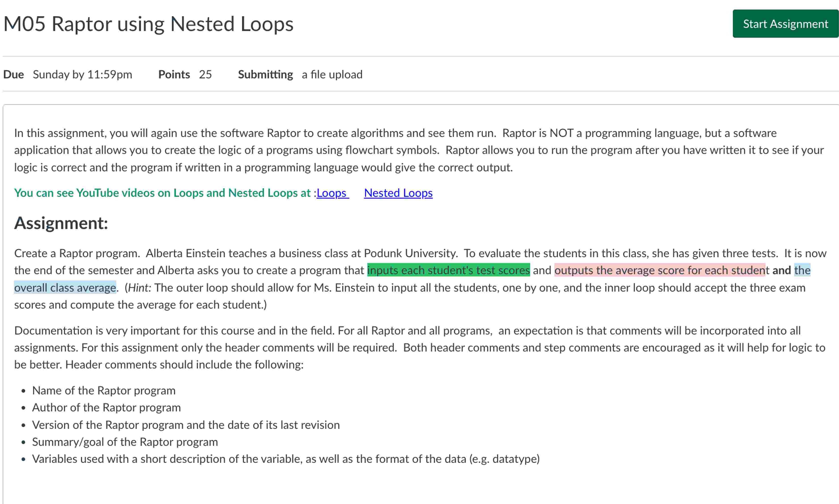839x504 pixels.
Task: Click 'Version of the Raptor program' bullet
Action: (186, 425)
